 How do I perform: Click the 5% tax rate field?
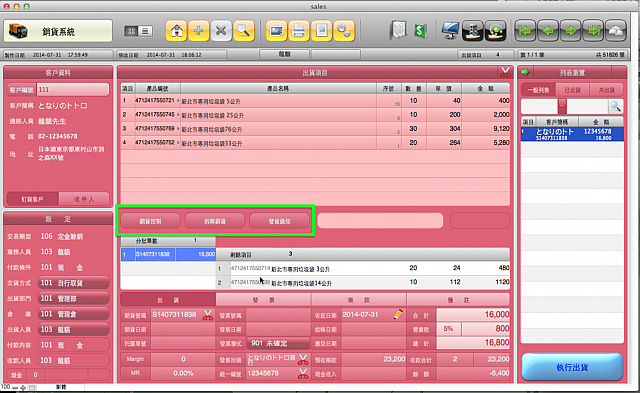[449, 329]
